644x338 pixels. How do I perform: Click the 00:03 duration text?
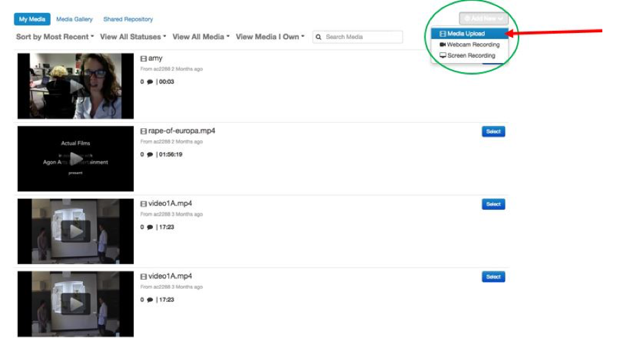pos(167,82)
